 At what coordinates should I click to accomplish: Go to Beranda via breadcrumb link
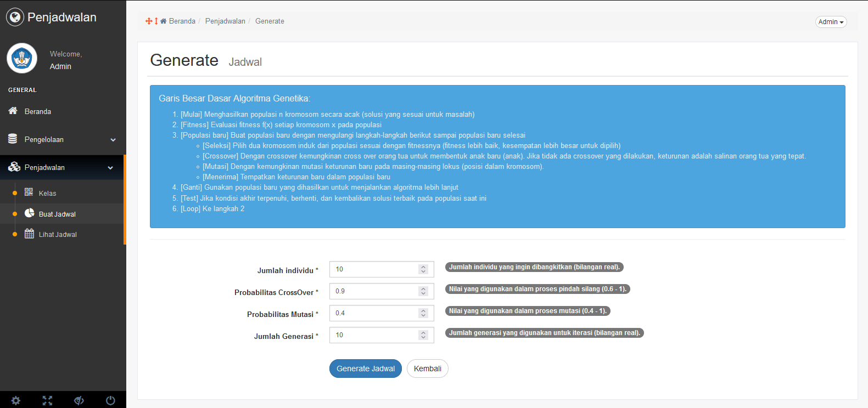point(182,21)
